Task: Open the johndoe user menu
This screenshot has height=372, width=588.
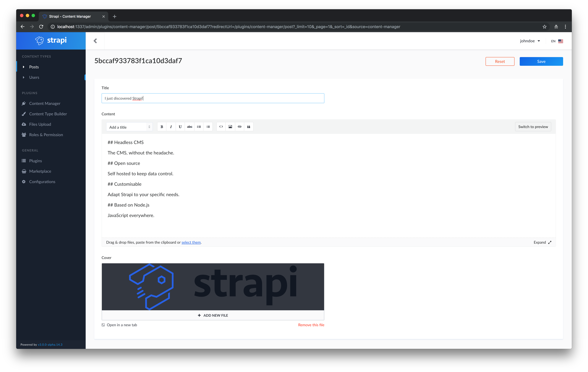Action: (x=530, y=41)
